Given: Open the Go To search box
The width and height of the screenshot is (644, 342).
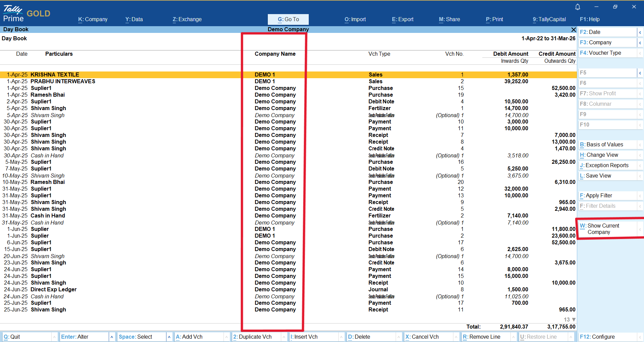Looking at the screenshot, I should 288,19.
